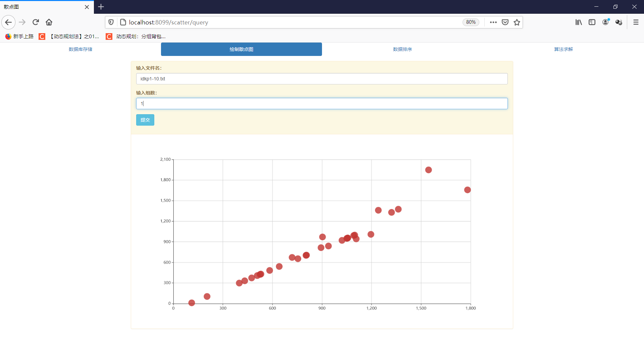Restore down the browser window
Viewport: 644px width, 345px height.
[615, 7]
